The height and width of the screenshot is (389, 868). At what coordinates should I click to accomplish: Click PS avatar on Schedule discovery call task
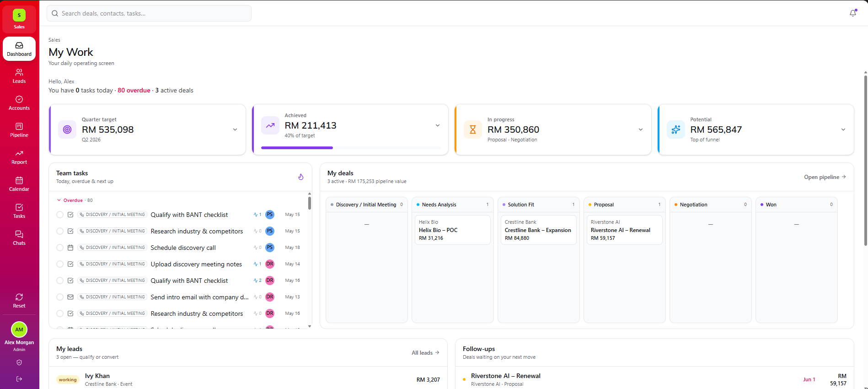(x=270, y=248)
